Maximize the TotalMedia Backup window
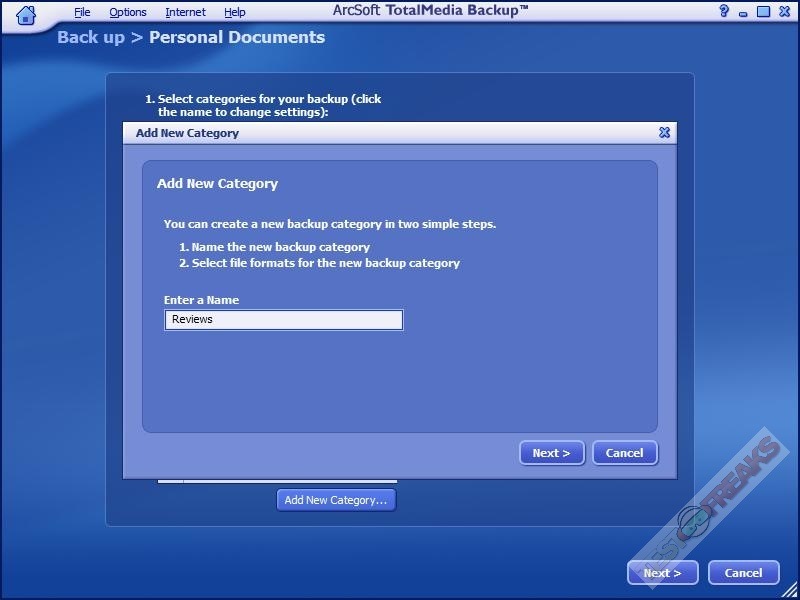 click(x=763, y=12)
